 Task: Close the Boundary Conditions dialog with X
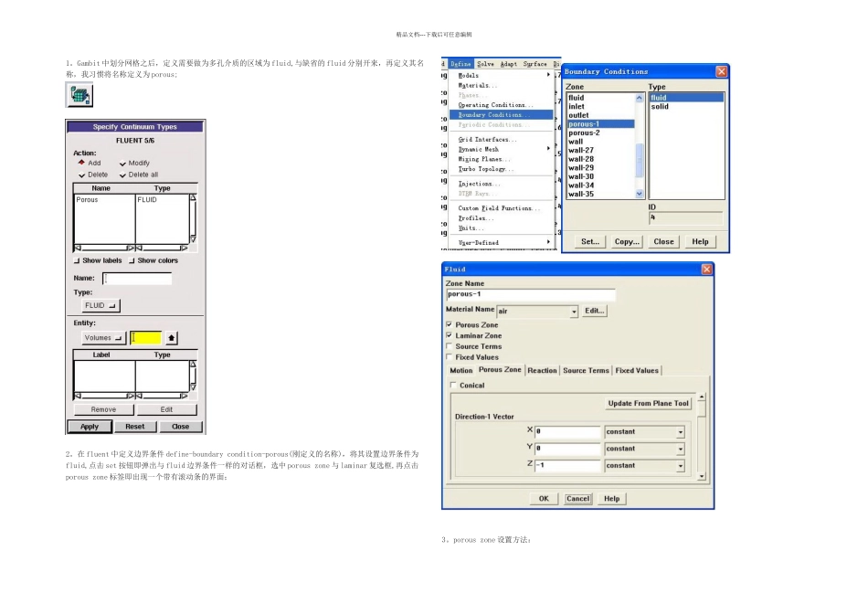click(x=721, y=71)
